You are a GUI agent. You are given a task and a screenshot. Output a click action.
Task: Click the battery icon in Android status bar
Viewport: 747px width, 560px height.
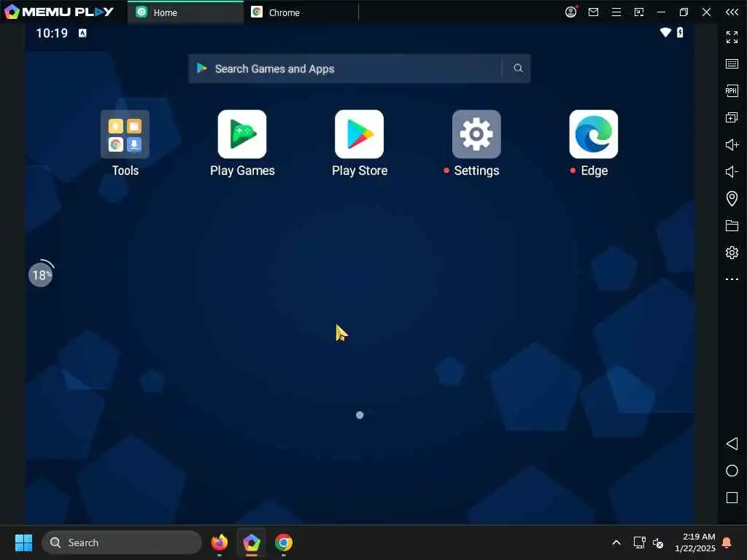coord(680,32)
